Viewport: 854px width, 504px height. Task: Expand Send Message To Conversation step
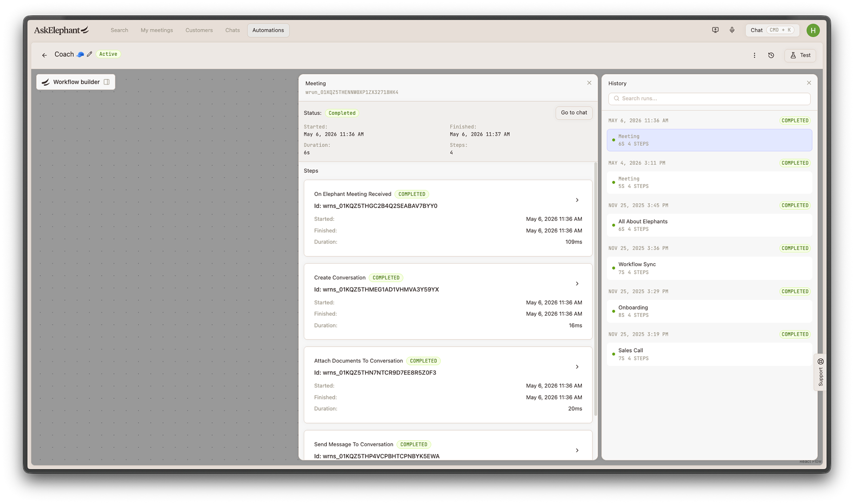click(x=577, y=451)
